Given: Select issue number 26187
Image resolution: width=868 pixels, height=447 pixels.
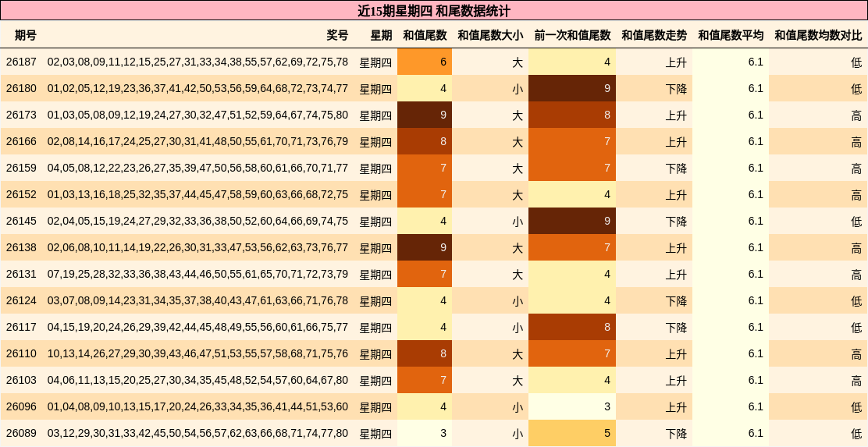Looking at the screenshot, I should click(21, 62).
